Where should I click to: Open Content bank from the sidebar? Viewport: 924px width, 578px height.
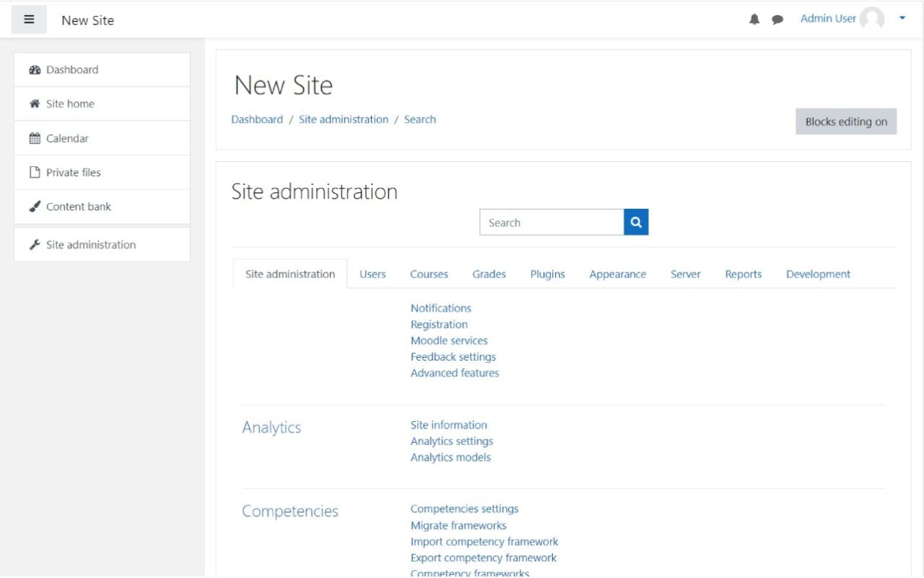tap(78, 207)
